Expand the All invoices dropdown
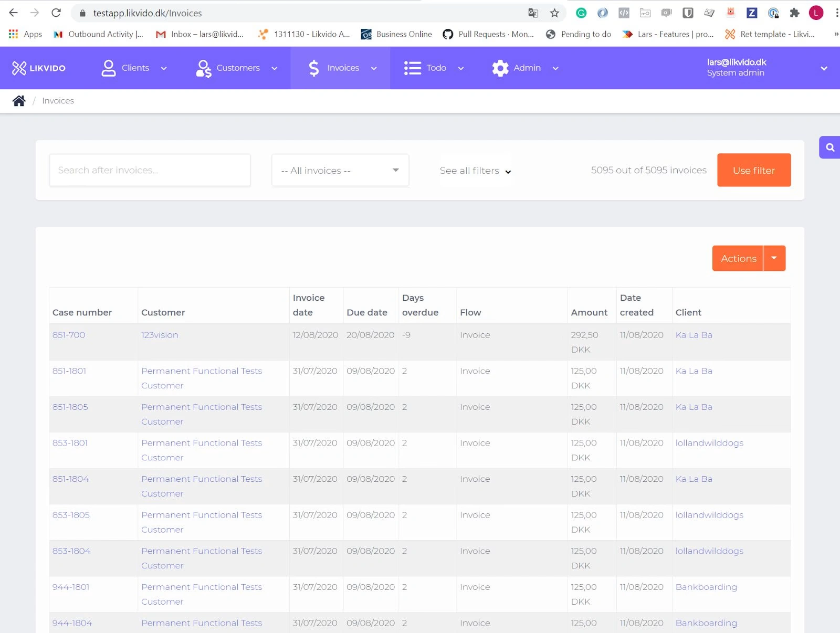Viewport: 840px width, 633px height. (340, 171)
